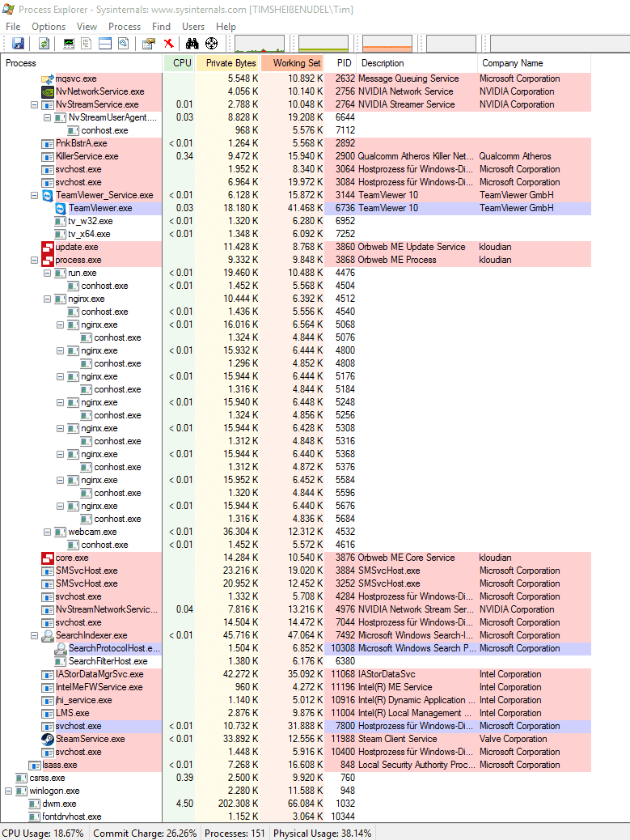
Task: Click the Save toolbar icon
Action: [19, 44]
